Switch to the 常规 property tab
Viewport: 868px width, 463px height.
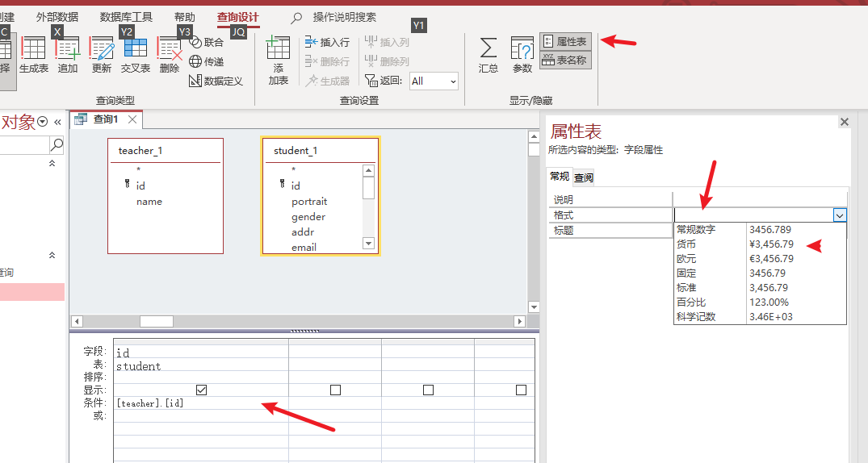click(559, 176)
